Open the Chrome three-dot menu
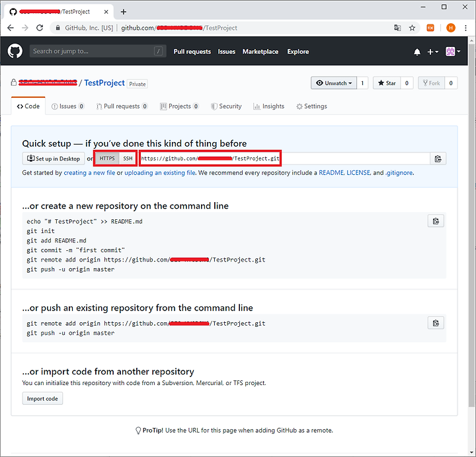 tap(465, 28)
